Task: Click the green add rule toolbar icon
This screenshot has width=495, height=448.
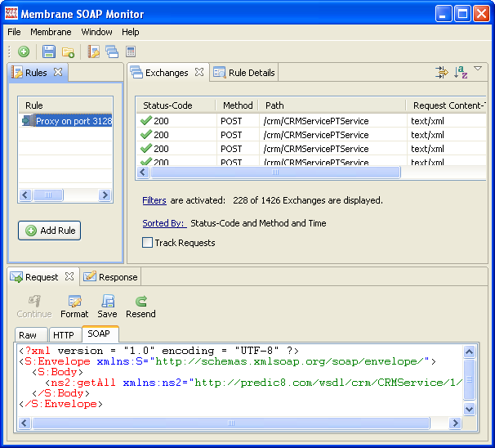Action: (24, 52)
